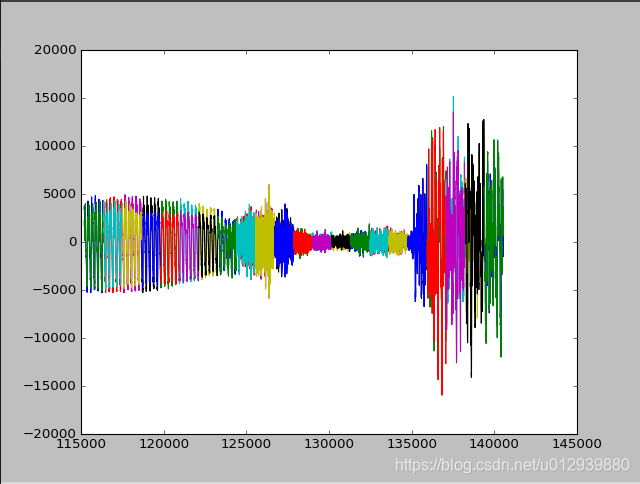The image size is (640, 484).
Task: Click the x-axis label 140000
Action: tap(495, 444)
